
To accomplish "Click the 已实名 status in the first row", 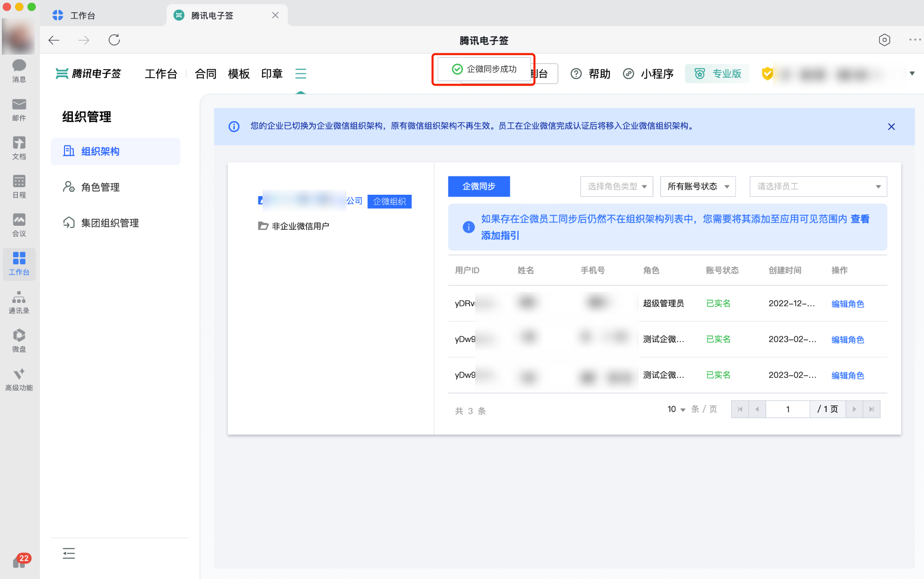I will click(x=718, y=303).
